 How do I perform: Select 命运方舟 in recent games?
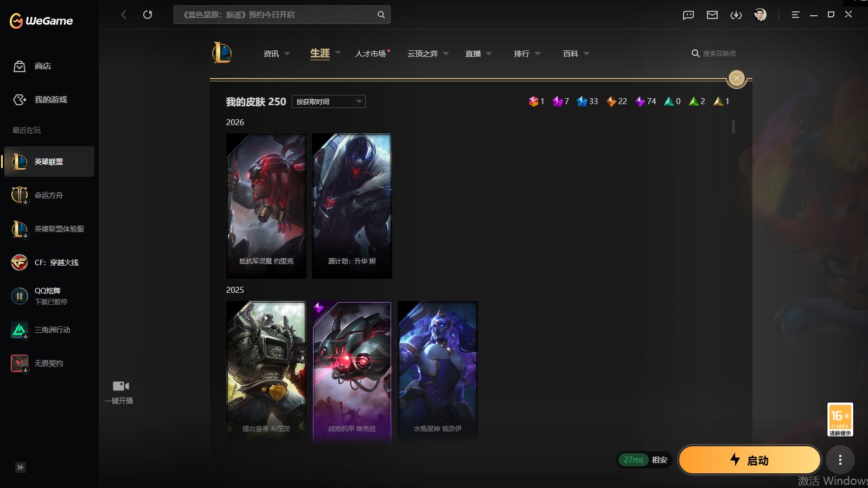click(x=49, y=195)
